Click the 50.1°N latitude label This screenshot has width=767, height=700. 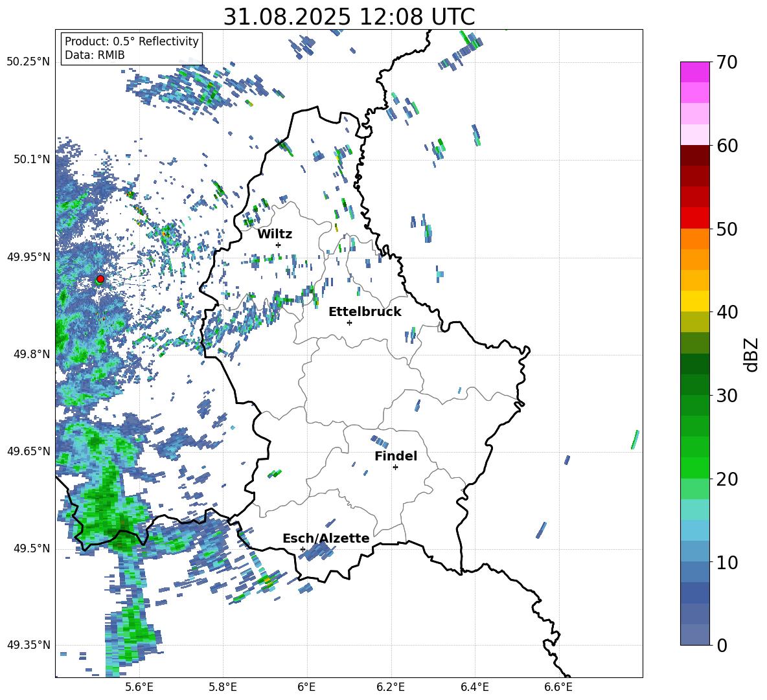point(31,159)
